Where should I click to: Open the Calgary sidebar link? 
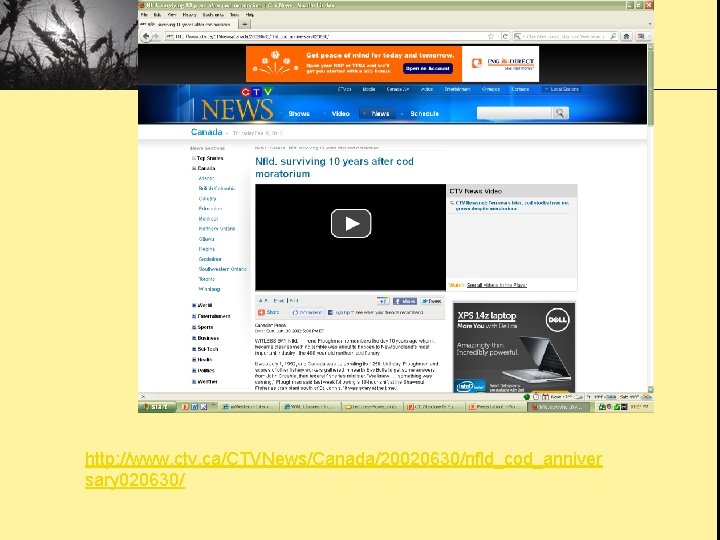[207, 198]
